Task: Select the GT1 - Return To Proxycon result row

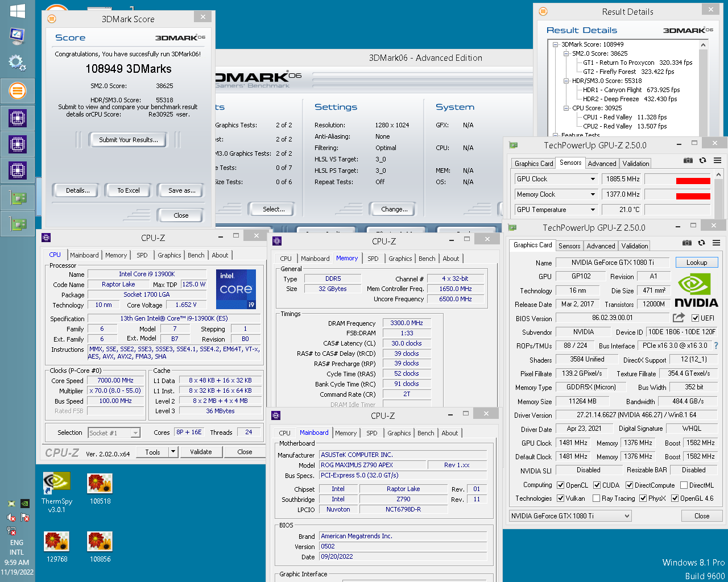Action: (638, 63)
